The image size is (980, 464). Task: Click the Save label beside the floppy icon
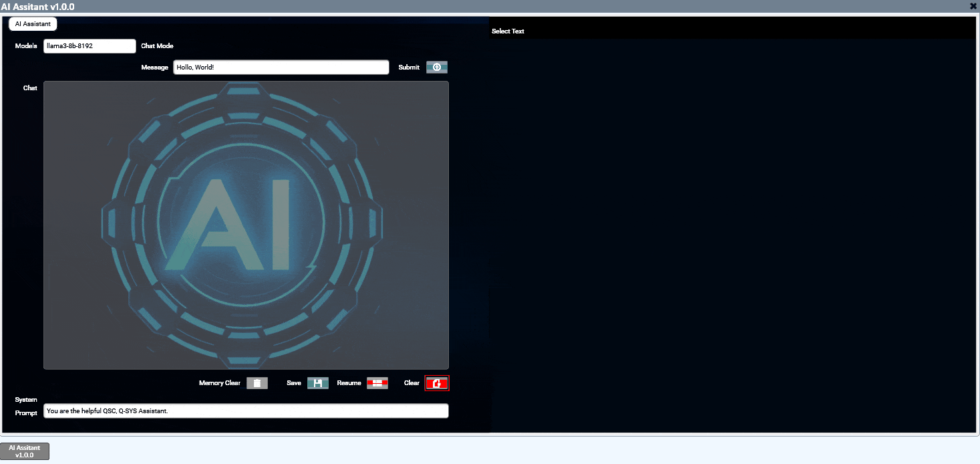294,382
